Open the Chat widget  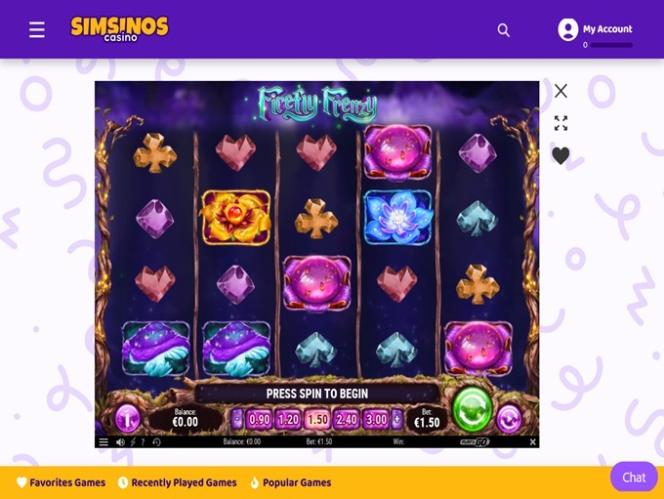(634, 477)
